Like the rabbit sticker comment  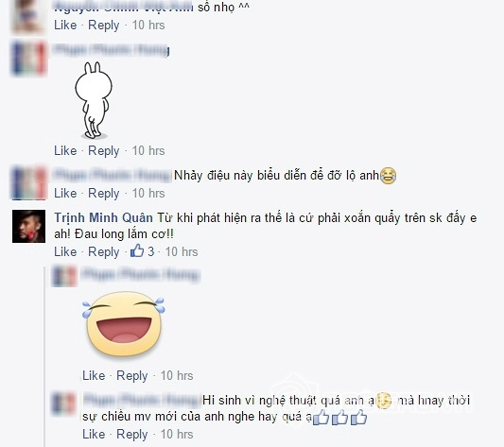click(65, 150)
